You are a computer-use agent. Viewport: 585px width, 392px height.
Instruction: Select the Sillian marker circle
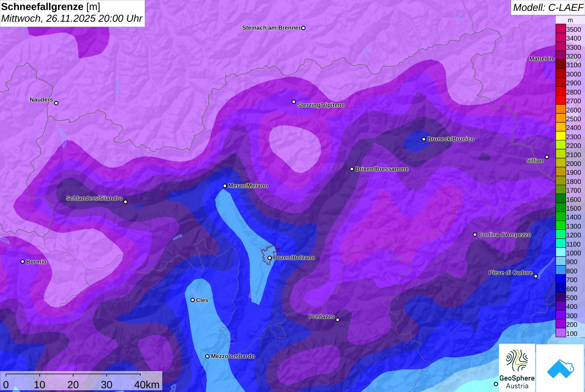[x=547, y=157]
